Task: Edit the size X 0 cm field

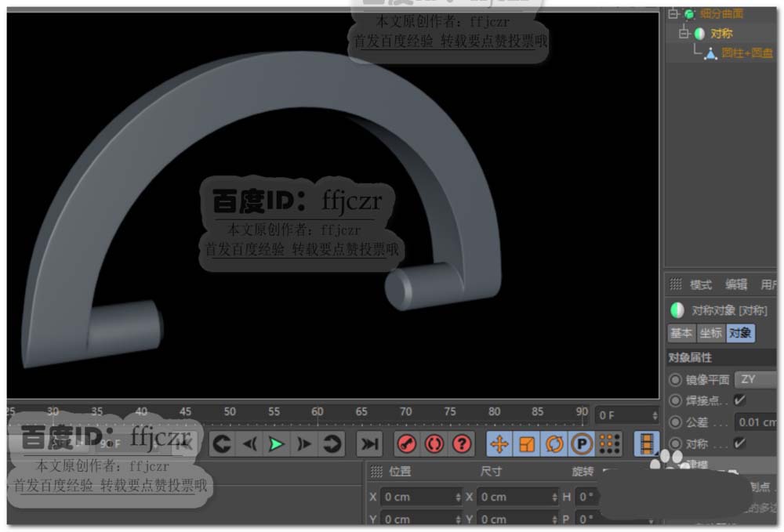Action: click(x=517, y=497)
